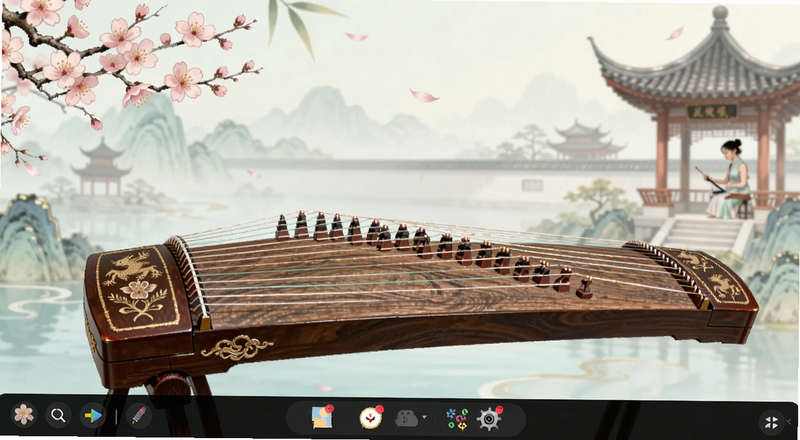This screenshot has height=440, width=800.
Task: Open the clock download icon with badge
Action: pyautogui.click(x=371, y=418)
